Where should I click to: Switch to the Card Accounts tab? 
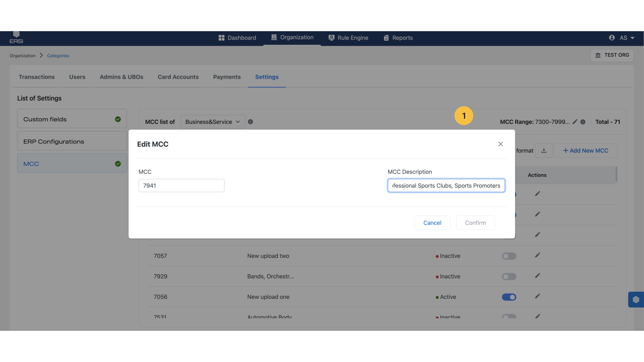[178, 77]
